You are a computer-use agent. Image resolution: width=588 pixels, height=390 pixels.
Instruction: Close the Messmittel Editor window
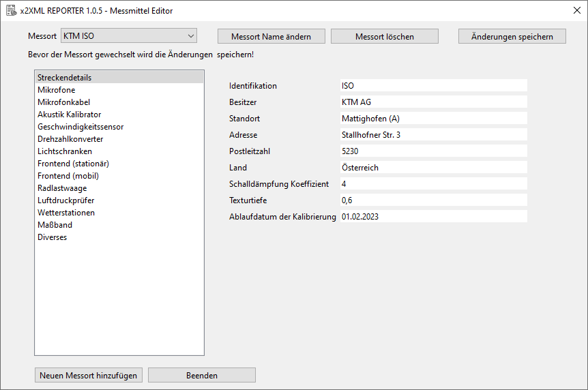pos(576,11)
